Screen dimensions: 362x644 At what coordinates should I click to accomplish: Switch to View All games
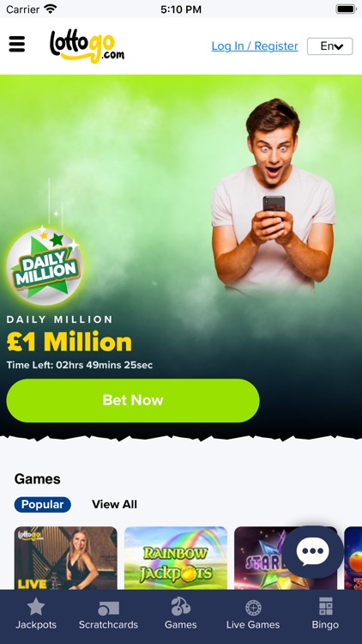(114, 504)
